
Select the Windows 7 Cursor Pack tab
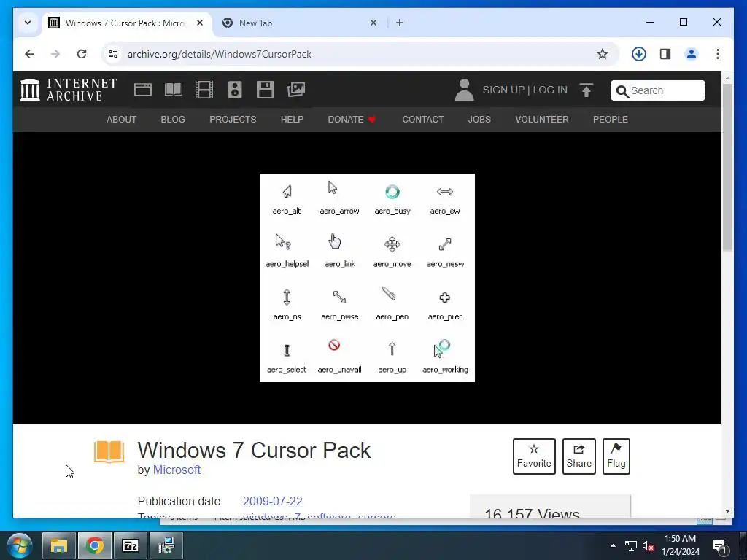pos(127,23)
